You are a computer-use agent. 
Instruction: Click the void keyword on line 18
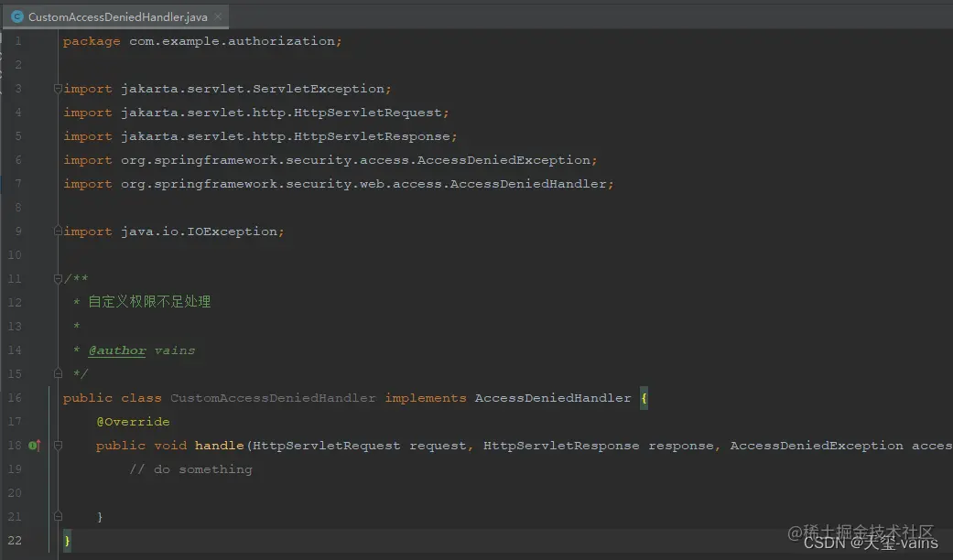(170, 446)
